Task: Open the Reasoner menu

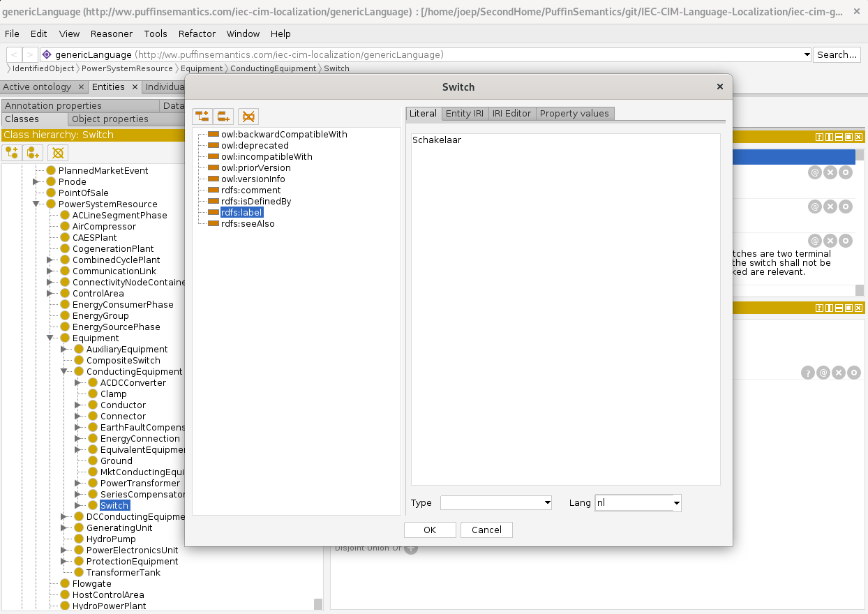Action: click(112, 33)
